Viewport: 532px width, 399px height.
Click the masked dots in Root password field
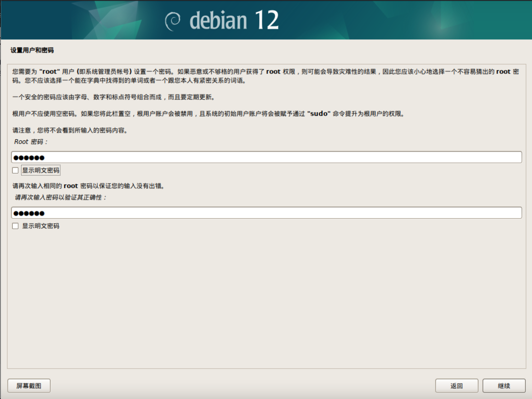coord(29,158)
